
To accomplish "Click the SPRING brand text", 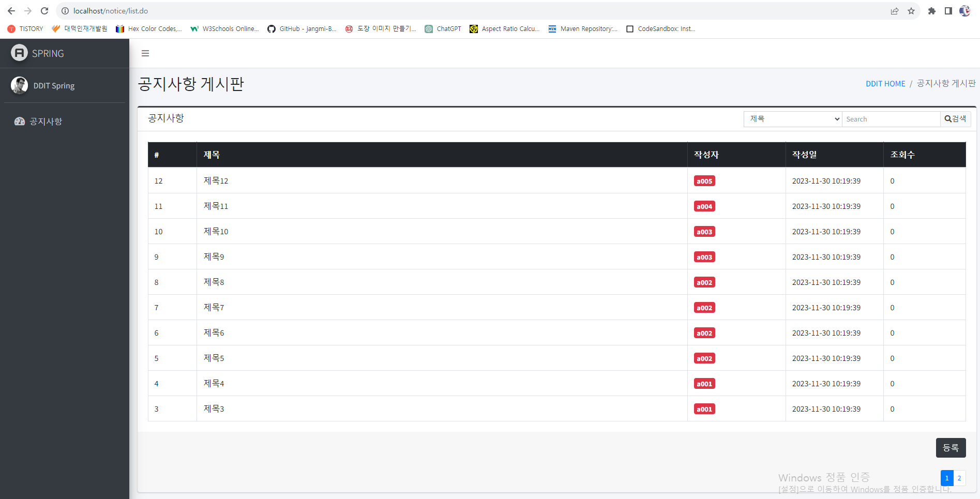I will point(48,53).
